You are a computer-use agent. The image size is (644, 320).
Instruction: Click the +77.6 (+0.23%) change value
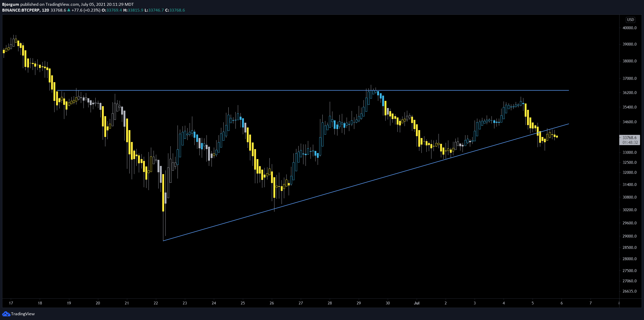86,10
